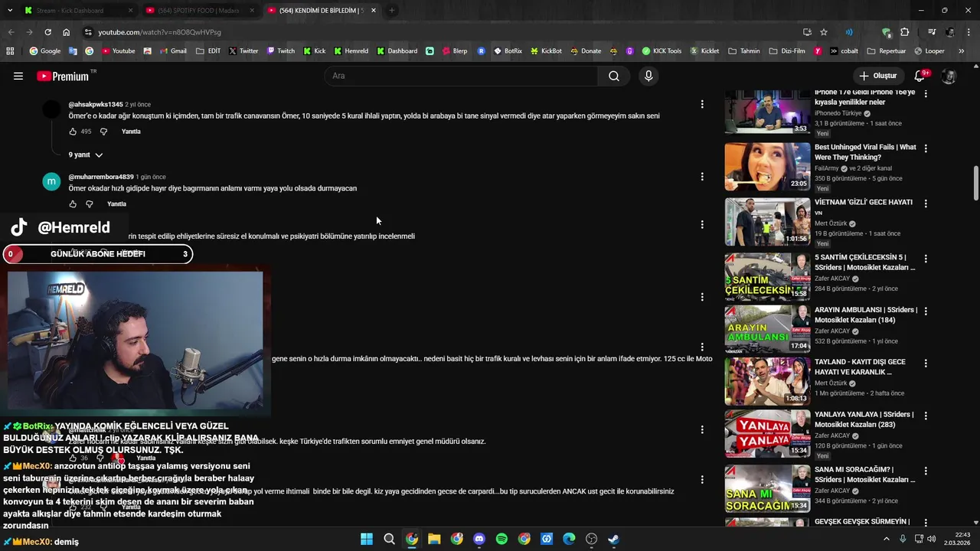This screenshot has height=551, width=980.
Task: Open ARAYIN AMBULANSI video thumbnail
Action: coord(767,329)
